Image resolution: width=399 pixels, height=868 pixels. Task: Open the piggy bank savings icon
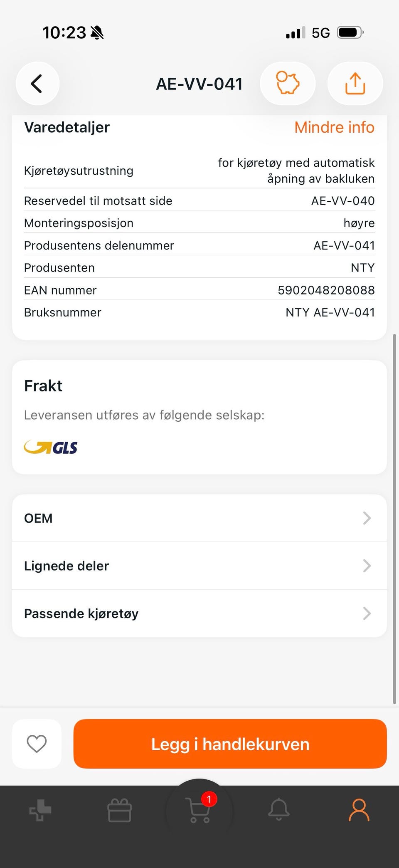[x=288, y=84]
